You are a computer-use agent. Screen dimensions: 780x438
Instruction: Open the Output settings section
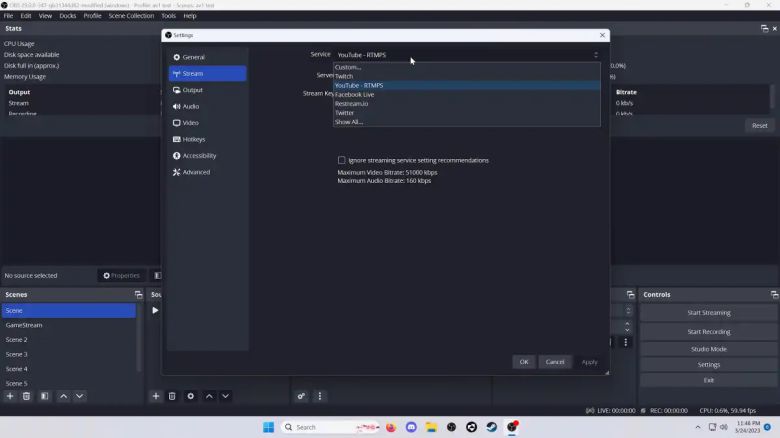coord(192,90)
